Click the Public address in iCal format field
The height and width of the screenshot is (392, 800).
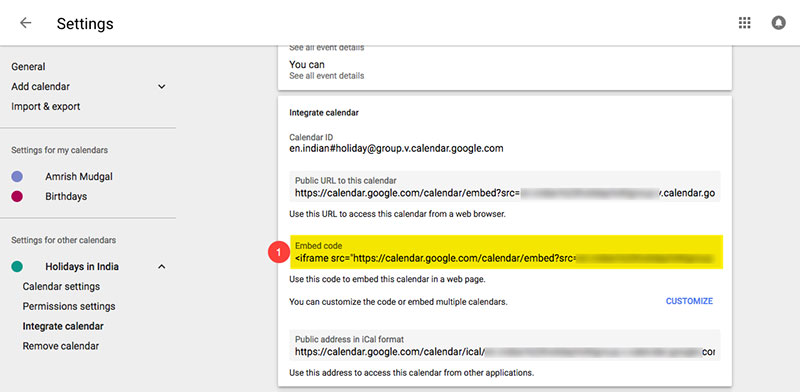click(x=505, y=346)
